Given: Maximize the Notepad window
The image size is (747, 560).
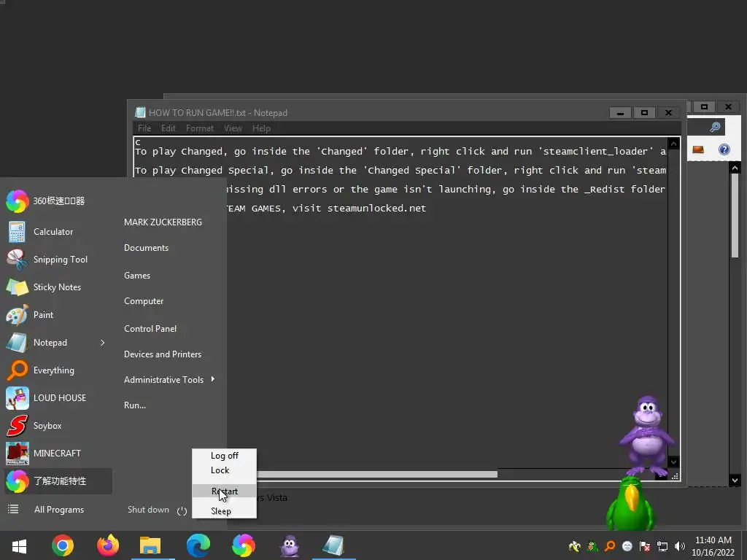Looking at the screenshot, I should (x=645, y=113).
